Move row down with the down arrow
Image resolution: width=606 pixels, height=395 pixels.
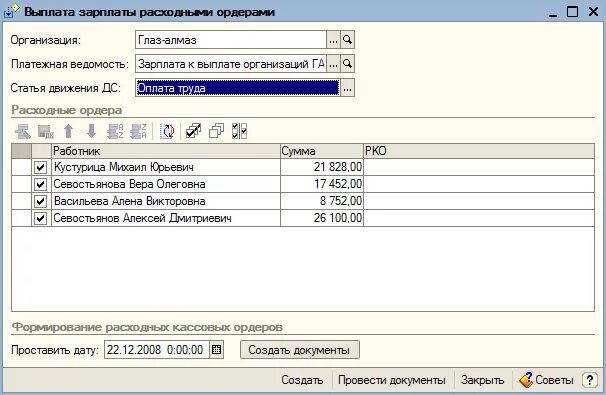point(91,131)
